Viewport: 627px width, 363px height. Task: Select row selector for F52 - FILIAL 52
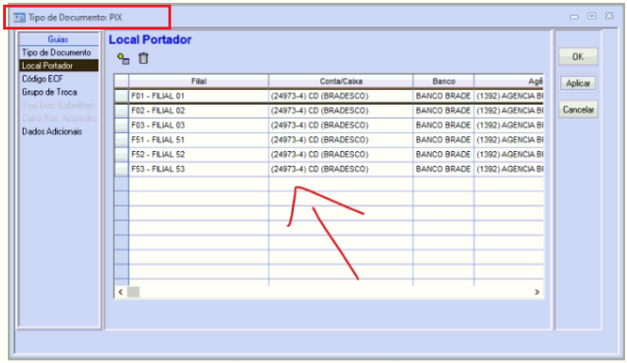tap(121, 154)
